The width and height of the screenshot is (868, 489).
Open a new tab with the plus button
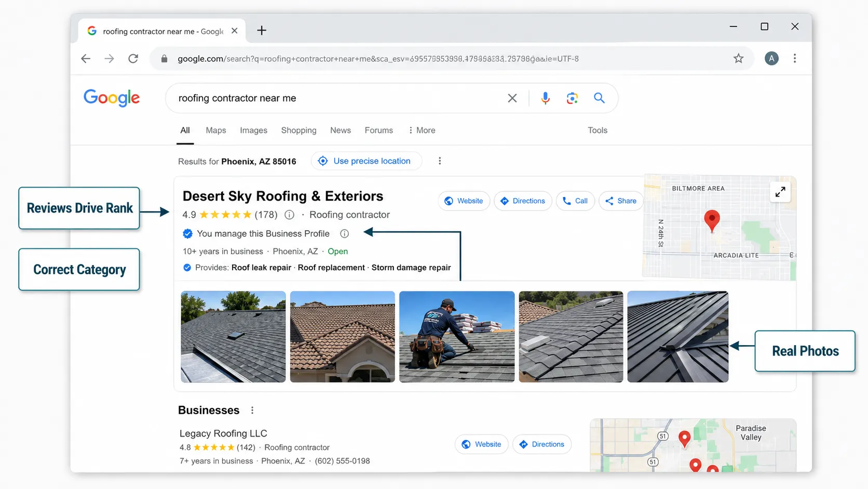click(262, 31)
